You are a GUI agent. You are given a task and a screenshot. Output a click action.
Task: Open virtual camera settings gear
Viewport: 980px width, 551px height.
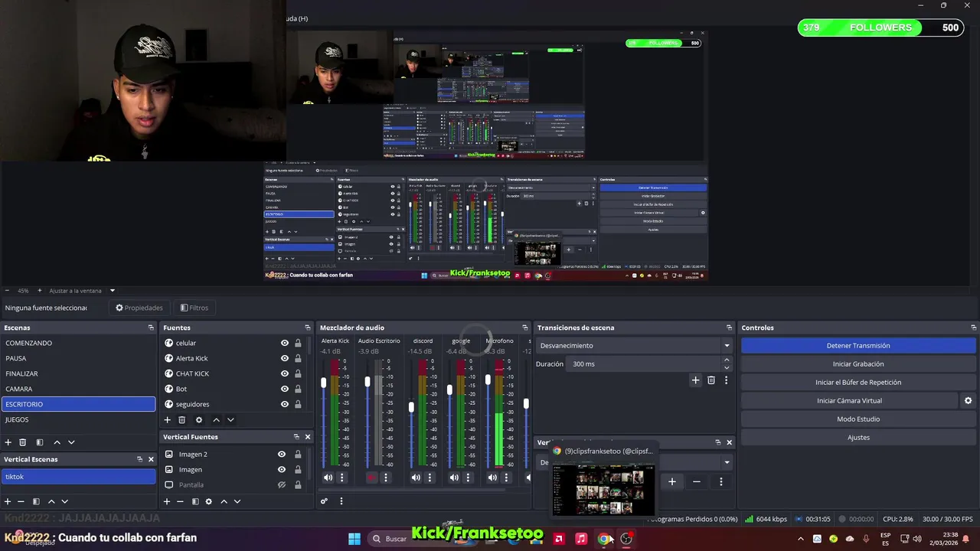coord(968,401)
